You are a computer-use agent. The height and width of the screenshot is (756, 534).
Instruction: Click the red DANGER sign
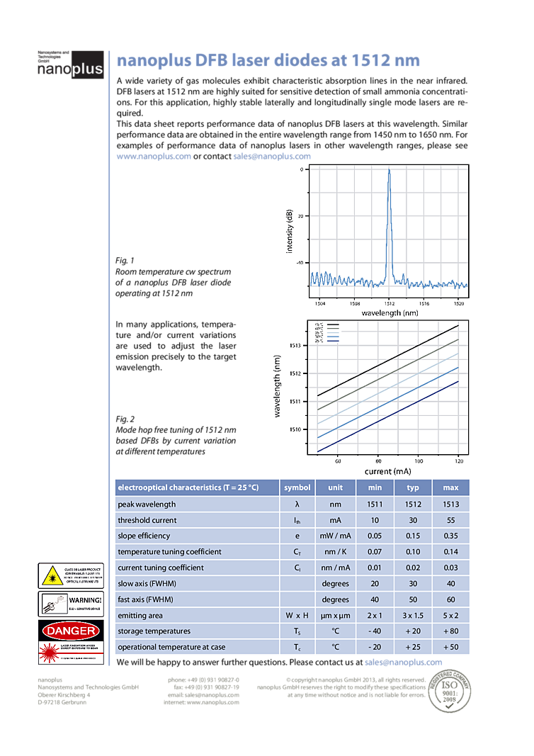click(70, 630)
